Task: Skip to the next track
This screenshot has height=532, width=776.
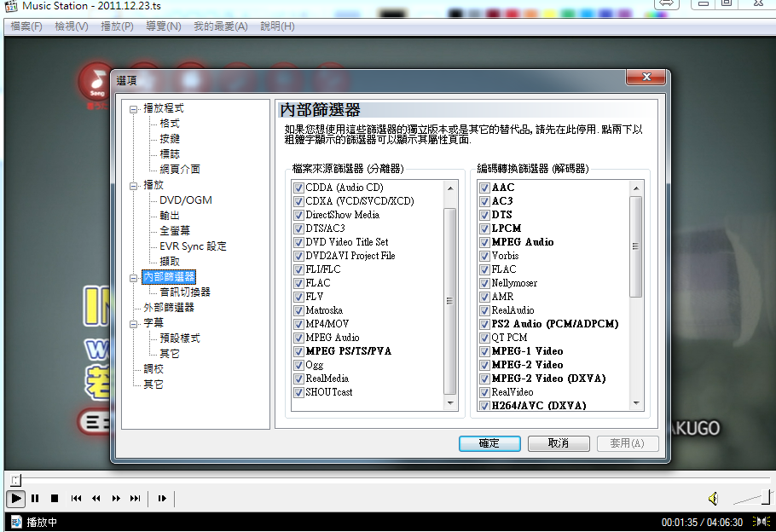Action: 135,499
